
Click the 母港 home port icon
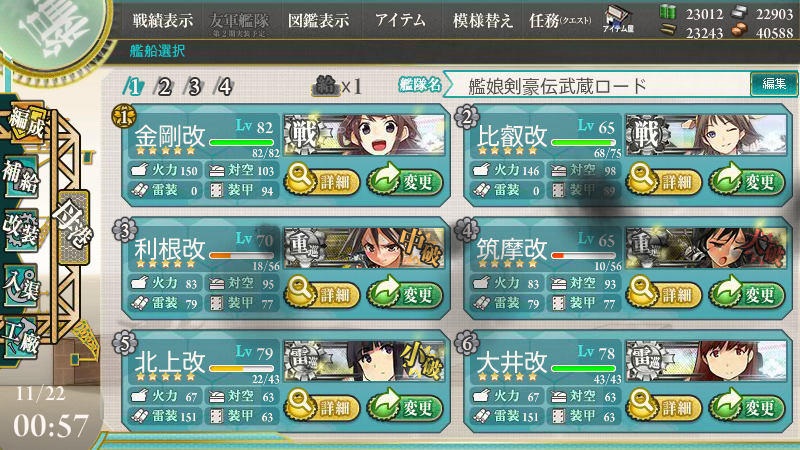[x=74, y=223]
